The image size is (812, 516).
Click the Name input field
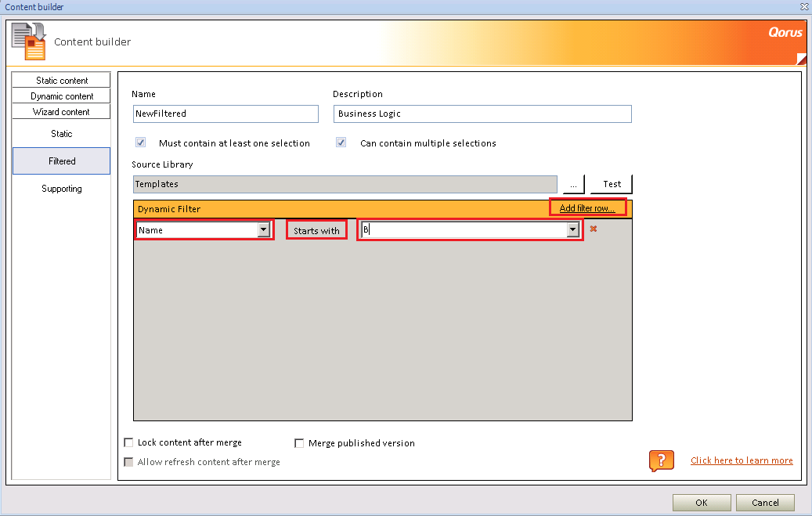click(226, 114)
